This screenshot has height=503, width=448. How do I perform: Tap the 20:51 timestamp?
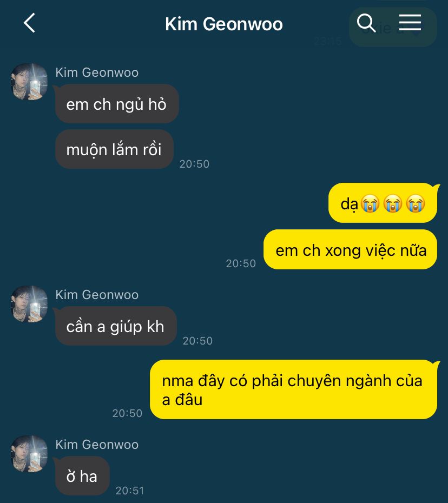pyautogui.click(x=130, y=491)
